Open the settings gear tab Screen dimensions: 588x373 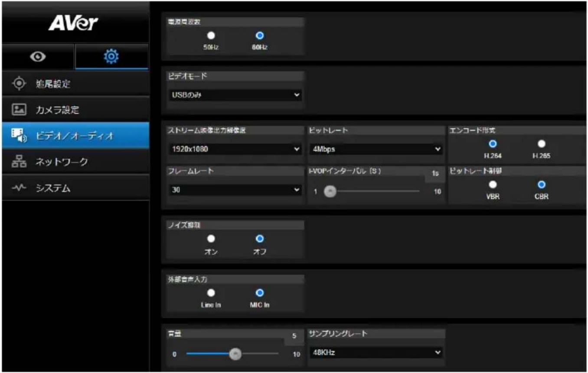click(112, 57)
